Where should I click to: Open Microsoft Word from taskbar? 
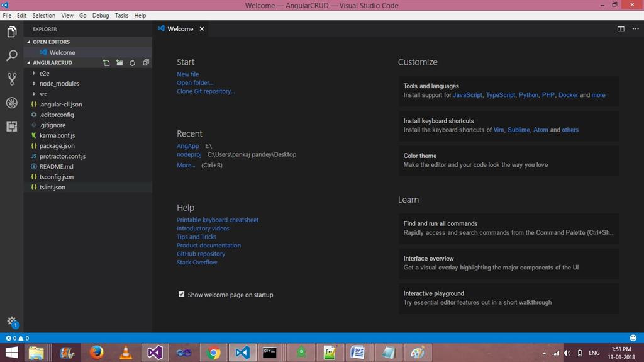[x=357, y=353]
